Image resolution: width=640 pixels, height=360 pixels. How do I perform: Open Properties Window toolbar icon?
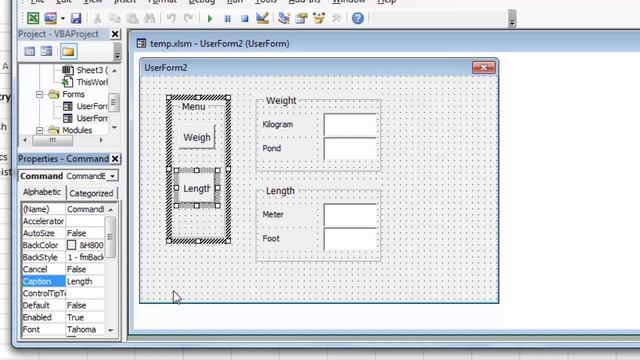tap(301, 18)
